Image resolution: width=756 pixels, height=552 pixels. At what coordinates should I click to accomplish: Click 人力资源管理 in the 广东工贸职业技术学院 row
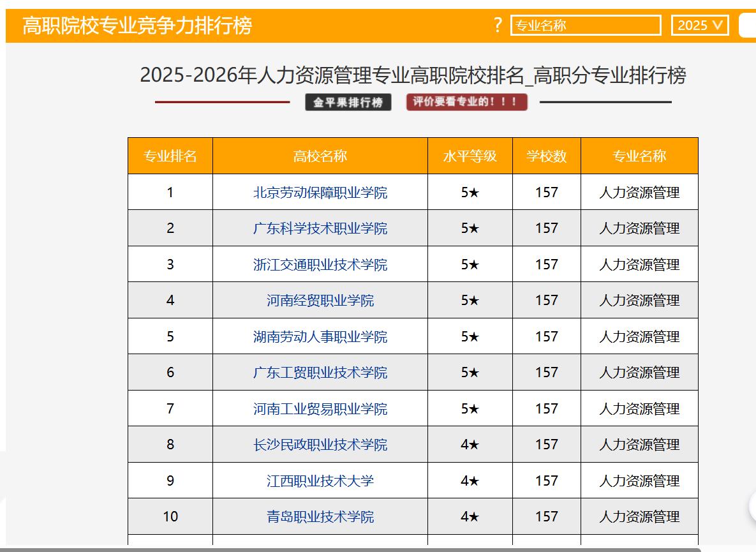(639, 372)
